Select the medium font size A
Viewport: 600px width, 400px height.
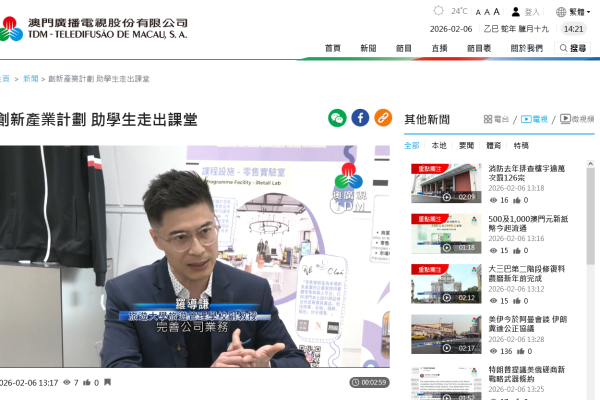pyautogui.click(x=487, y=12)
